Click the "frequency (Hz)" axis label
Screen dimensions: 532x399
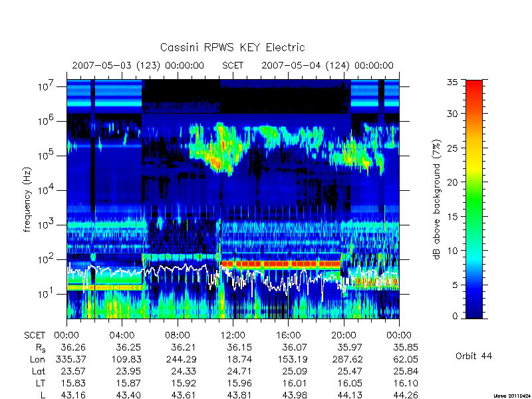pyautogui.click(x=27, y=199)
